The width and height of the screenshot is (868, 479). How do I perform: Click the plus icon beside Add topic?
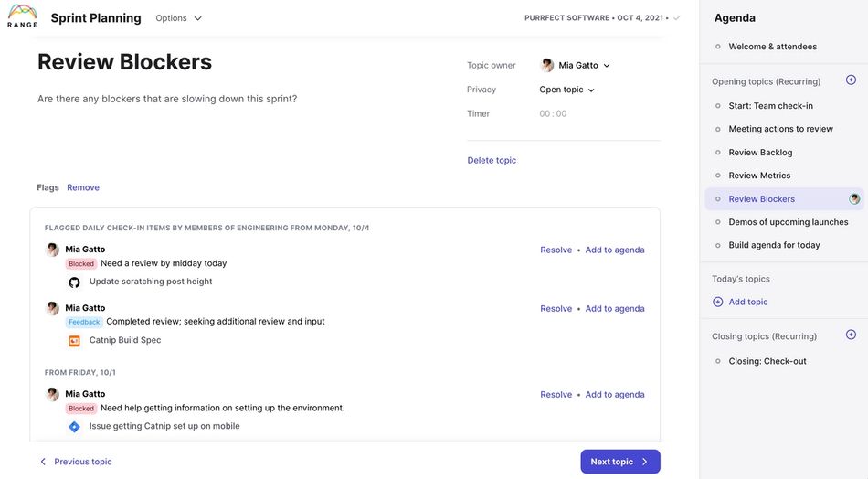pyautogui.click(x=718, y=302)
